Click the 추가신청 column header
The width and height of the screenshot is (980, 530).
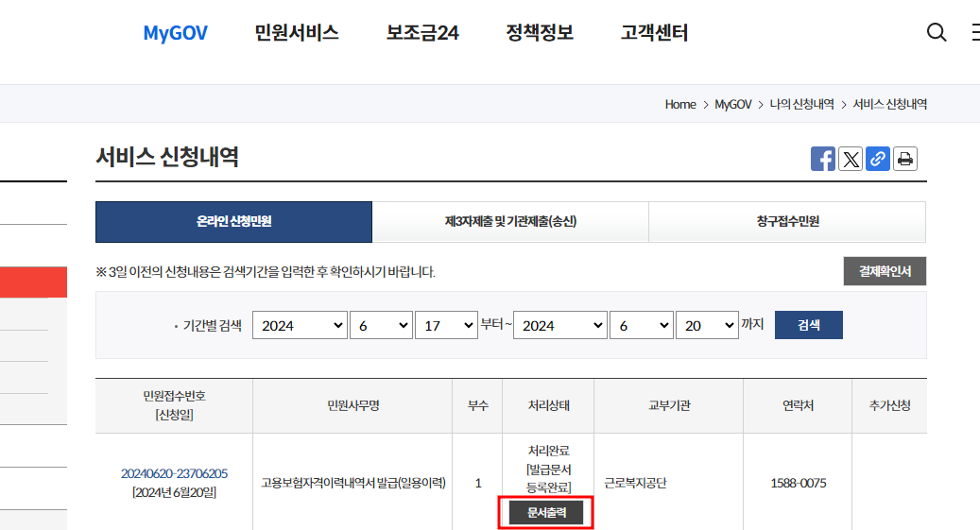pos(889,405)
